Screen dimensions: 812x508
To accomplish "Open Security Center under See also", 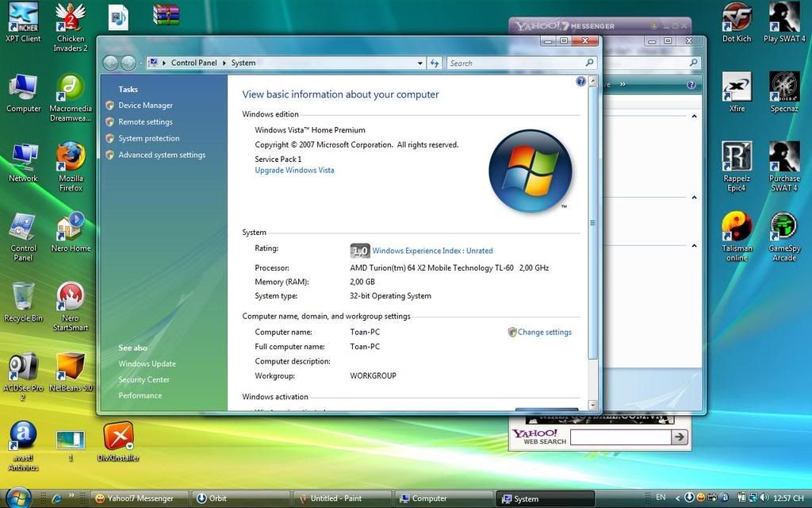I will point(144,379).
